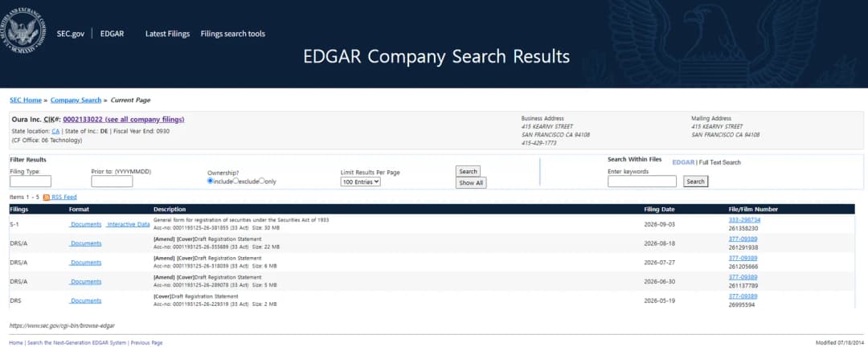Click file number 377-09389 in 2026-07-27 row
Screen dimensions: 868x359
[743, 259]
